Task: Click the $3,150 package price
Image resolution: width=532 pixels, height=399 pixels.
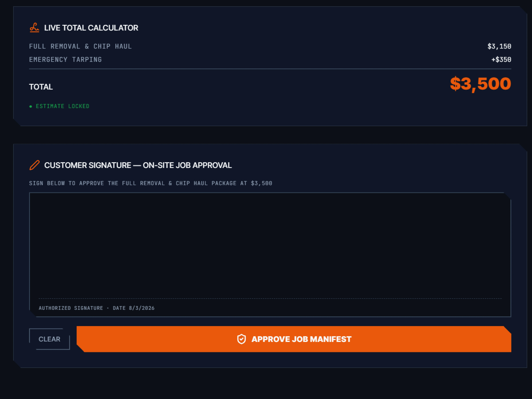Action: pyautogui.click(x=499, y=46)
